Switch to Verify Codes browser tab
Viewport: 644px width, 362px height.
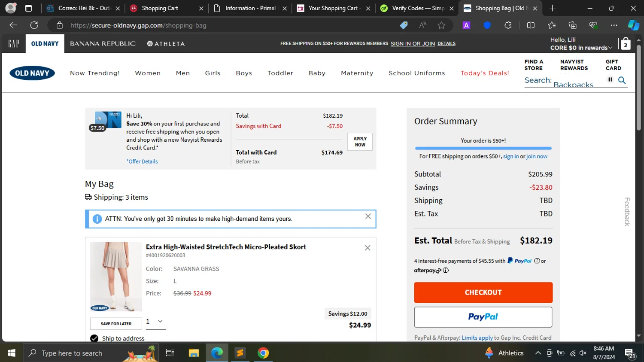(417, 8)
